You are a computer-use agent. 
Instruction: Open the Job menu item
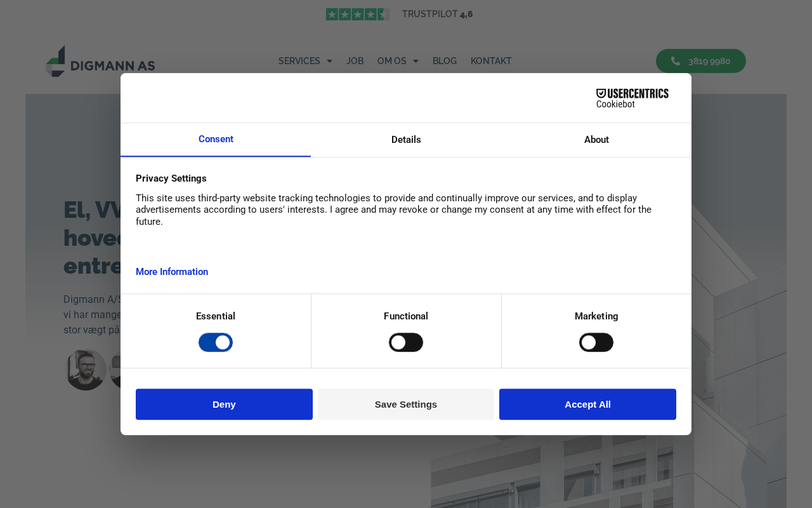[355, 61]
